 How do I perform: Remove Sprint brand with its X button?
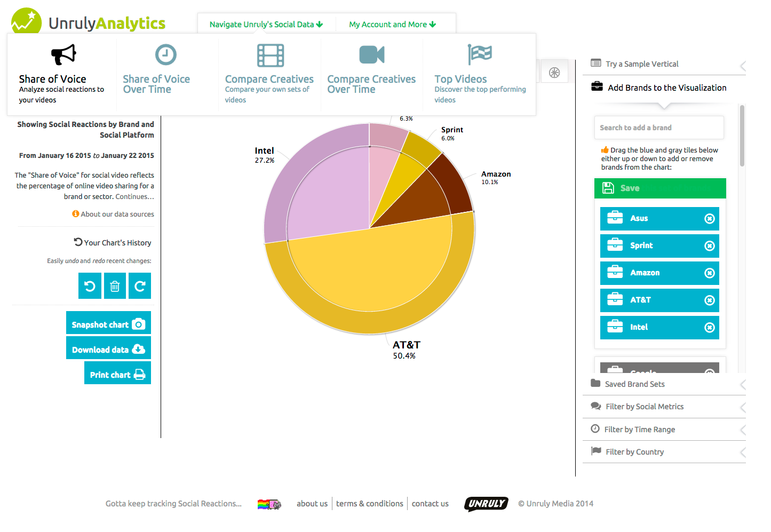(710, 245)
